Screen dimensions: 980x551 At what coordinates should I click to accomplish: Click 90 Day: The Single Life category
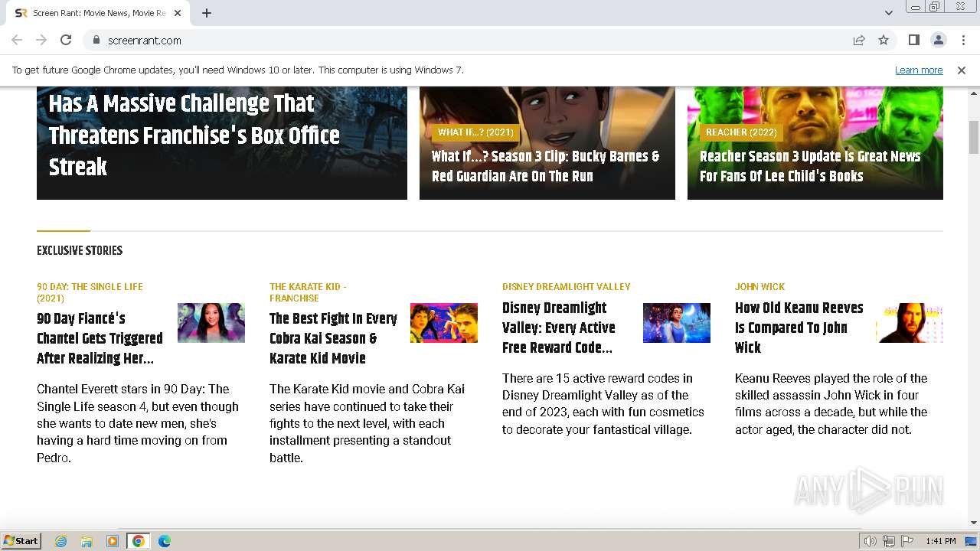[90, 292]
